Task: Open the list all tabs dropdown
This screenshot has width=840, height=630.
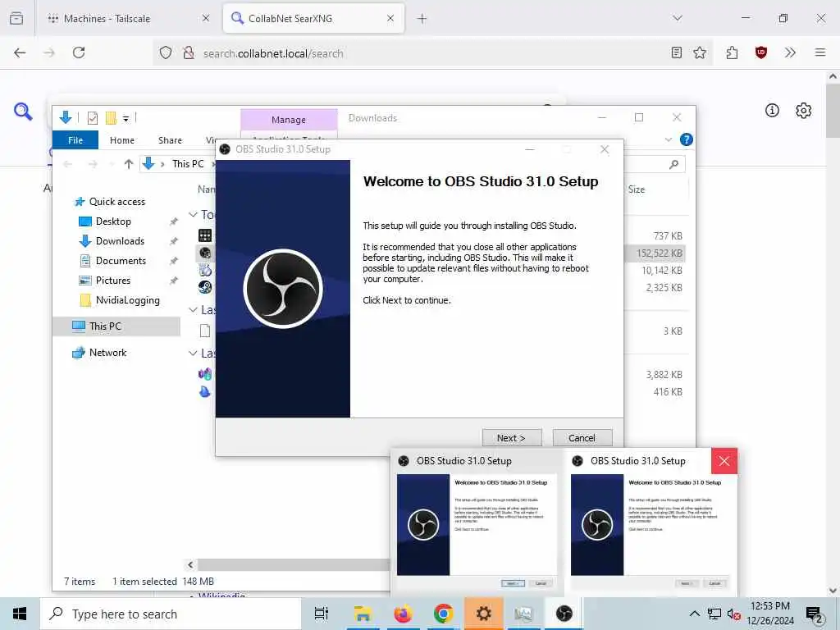Action: (x=678, y=18)
